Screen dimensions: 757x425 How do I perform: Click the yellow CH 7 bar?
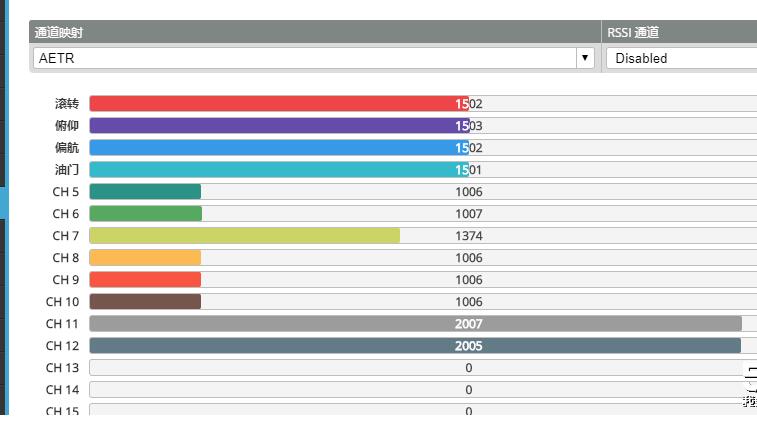pyautogui.click(x=244, y=236)
